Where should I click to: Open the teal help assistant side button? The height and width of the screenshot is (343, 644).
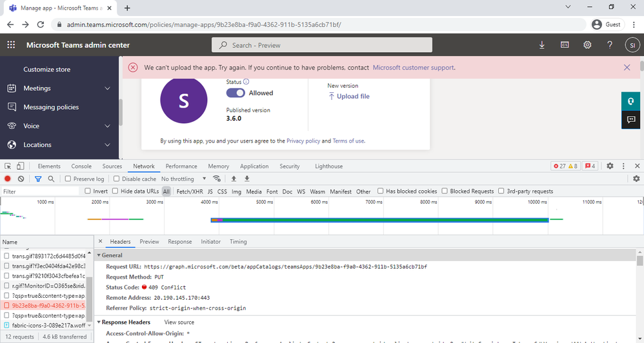pos(630,101)
